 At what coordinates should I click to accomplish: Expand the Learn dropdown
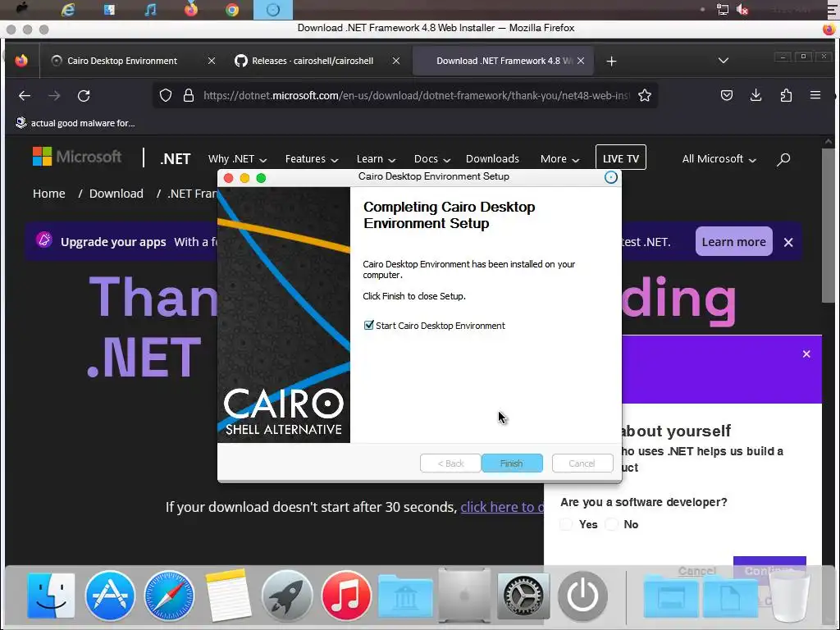pos(376,159)
